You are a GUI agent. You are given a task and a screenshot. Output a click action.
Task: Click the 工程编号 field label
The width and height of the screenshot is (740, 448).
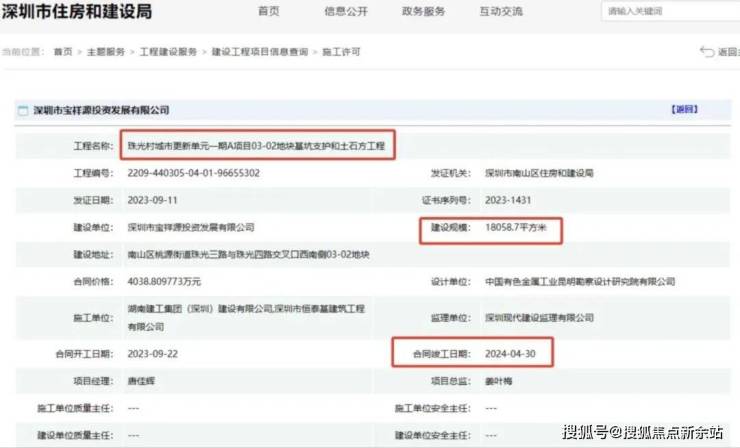(x=93, y=173)
